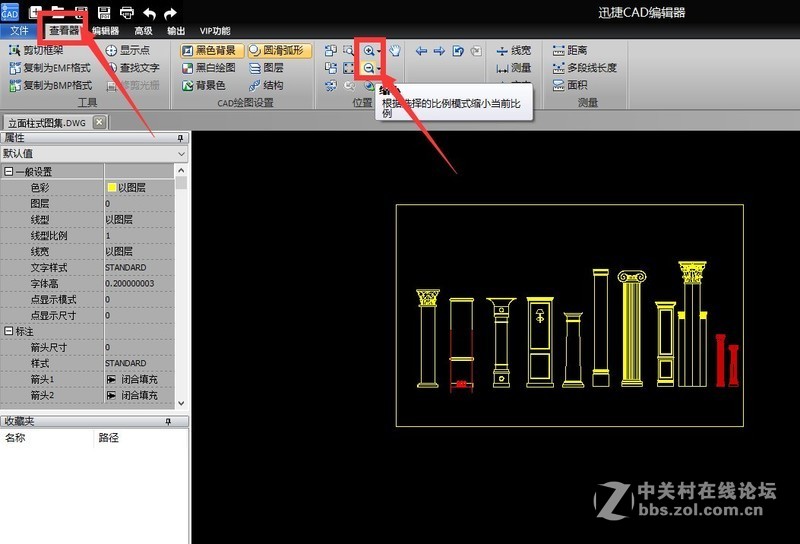The image size is (800, 544).
Task: Switch to the VIP功能 tab
Action: (215, 31)
